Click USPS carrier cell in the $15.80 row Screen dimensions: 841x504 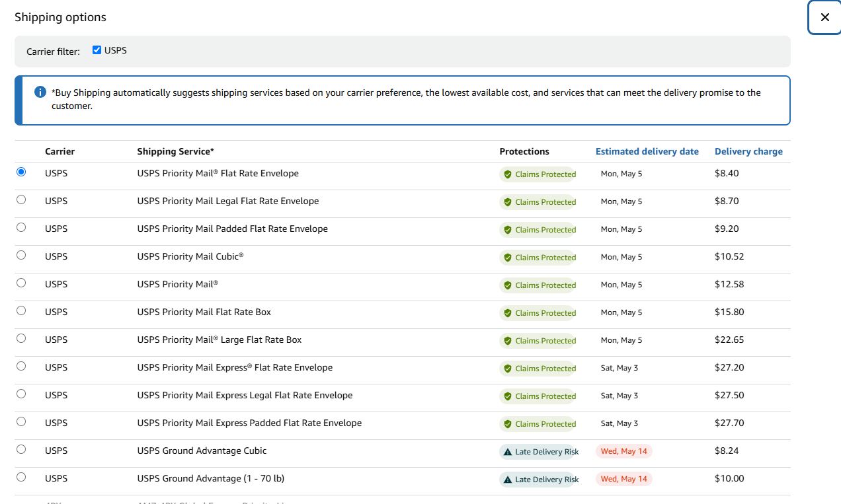tap(56, 312)
